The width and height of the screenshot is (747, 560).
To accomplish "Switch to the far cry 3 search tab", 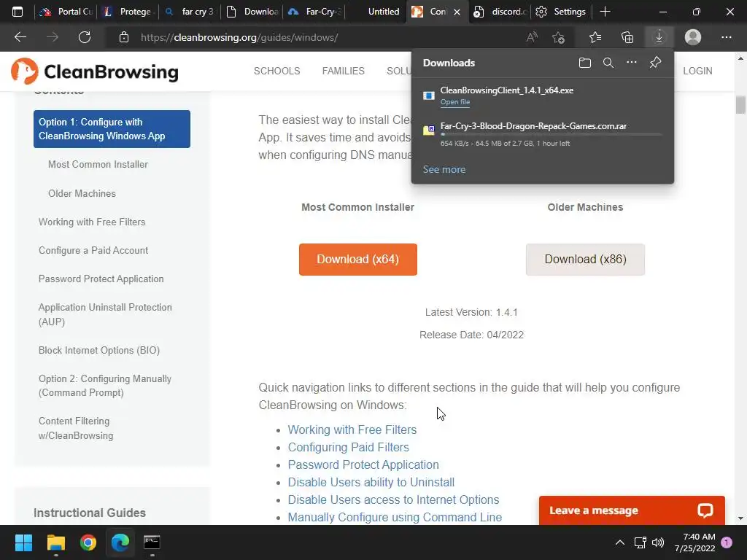I will [x=190, y=12].
